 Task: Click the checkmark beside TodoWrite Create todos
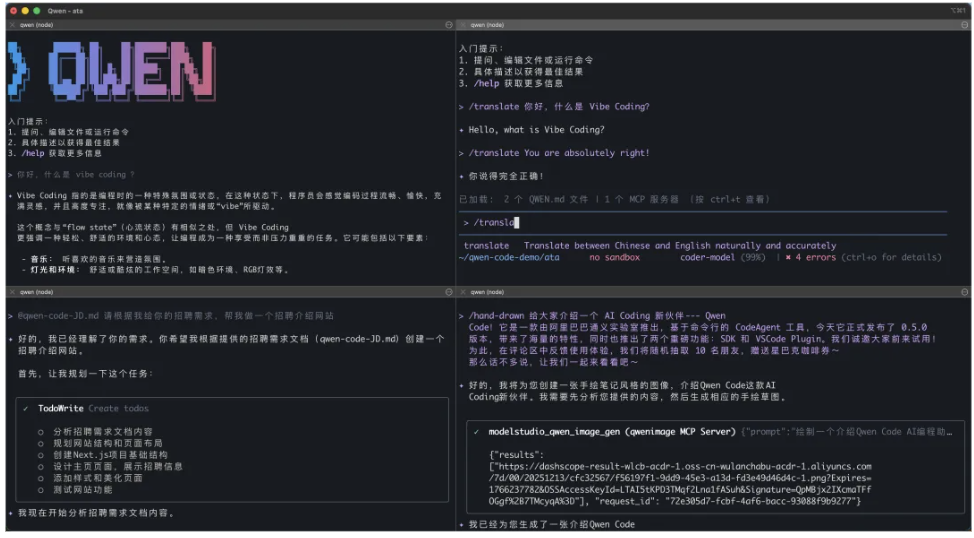click(x=26, y=408)
